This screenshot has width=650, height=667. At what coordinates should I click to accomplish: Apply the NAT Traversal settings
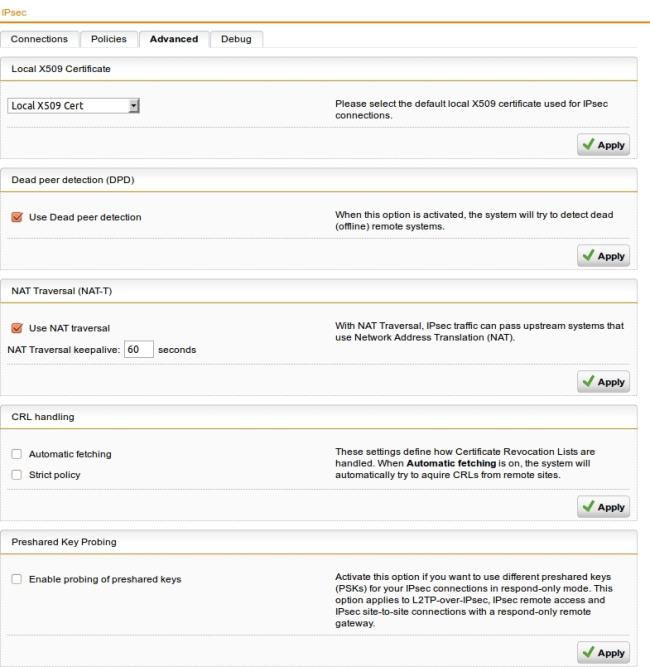tap(603, 382)
